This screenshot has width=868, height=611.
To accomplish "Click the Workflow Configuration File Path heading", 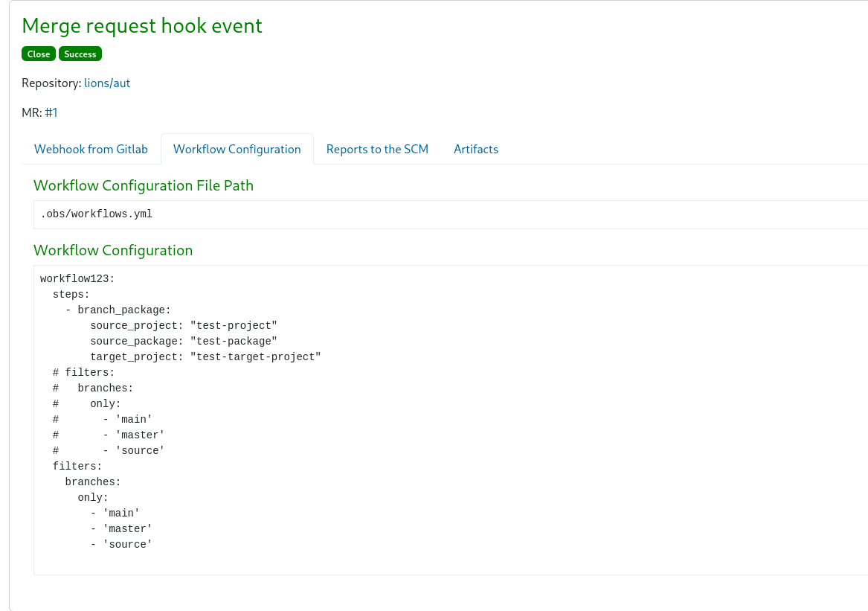I will [143, 185].
